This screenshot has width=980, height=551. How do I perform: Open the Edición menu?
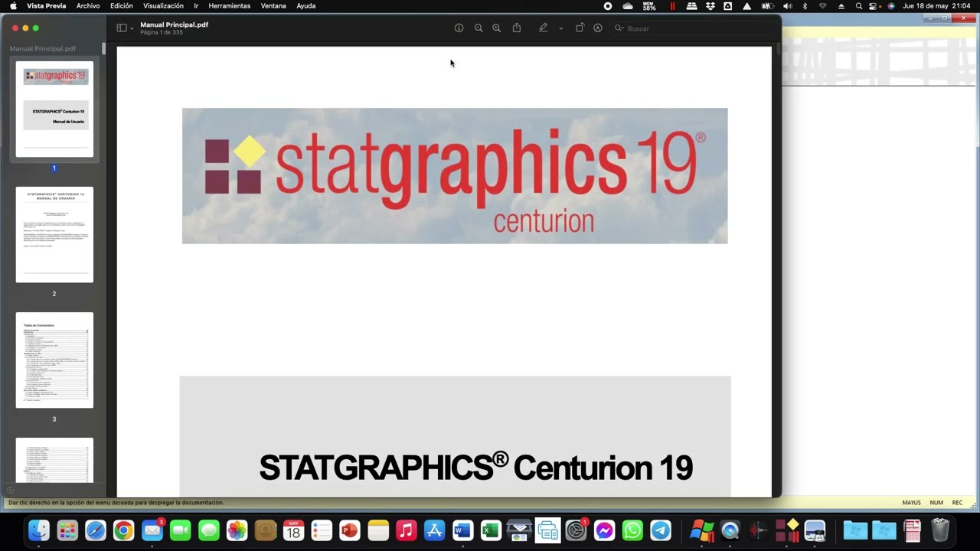122,6
